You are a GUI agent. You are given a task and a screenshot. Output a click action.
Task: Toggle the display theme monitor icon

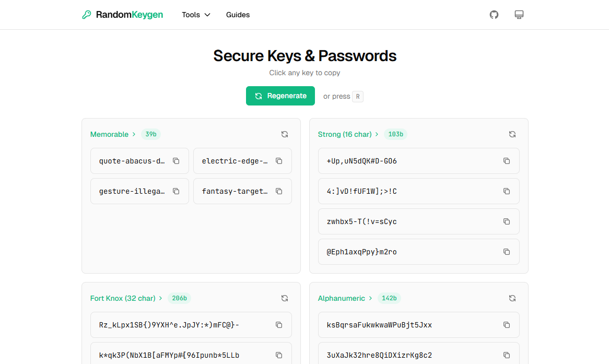(x=519, y=15)
